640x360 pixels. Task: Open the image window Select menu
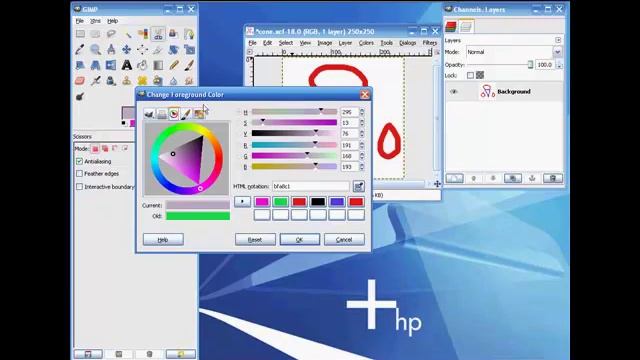point(286,43)
